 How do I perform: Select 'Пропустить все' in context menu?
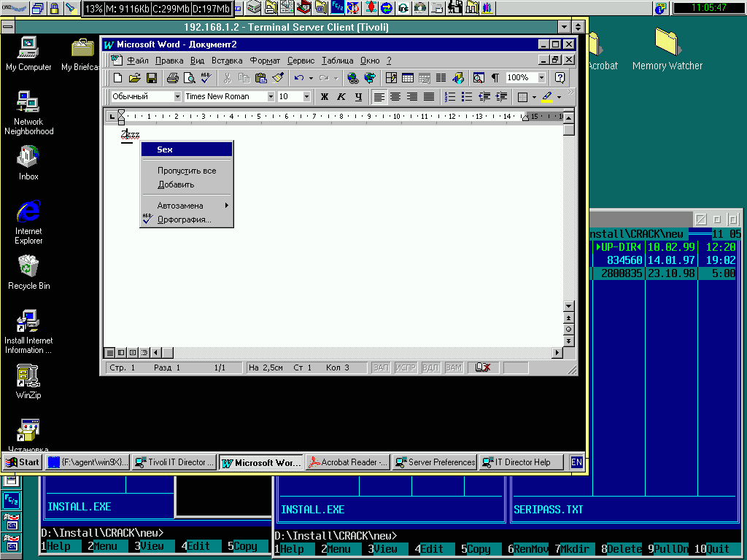tap(187, 171)
